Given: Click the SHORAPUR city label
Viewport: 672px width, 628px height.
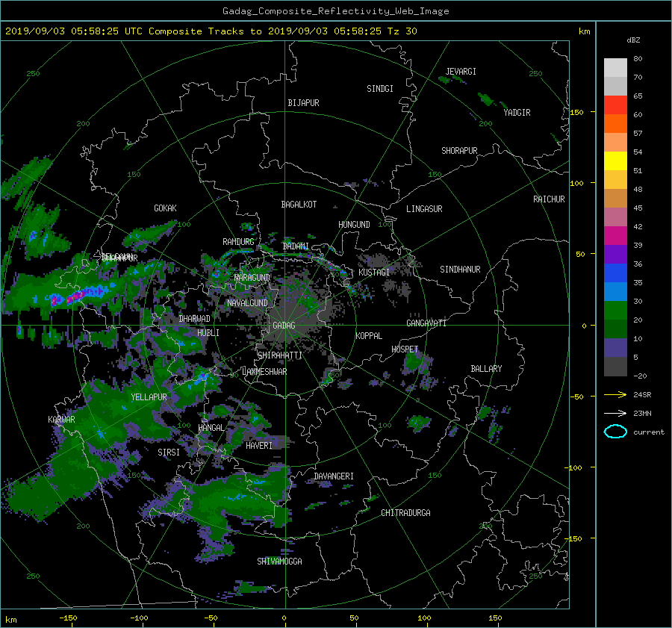Looking at the screenshot, I should (459, 151).
